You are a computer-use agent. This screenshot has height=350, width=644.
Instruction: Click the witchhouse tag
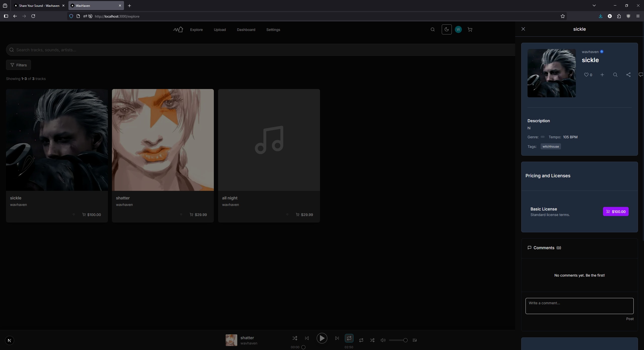551,146
